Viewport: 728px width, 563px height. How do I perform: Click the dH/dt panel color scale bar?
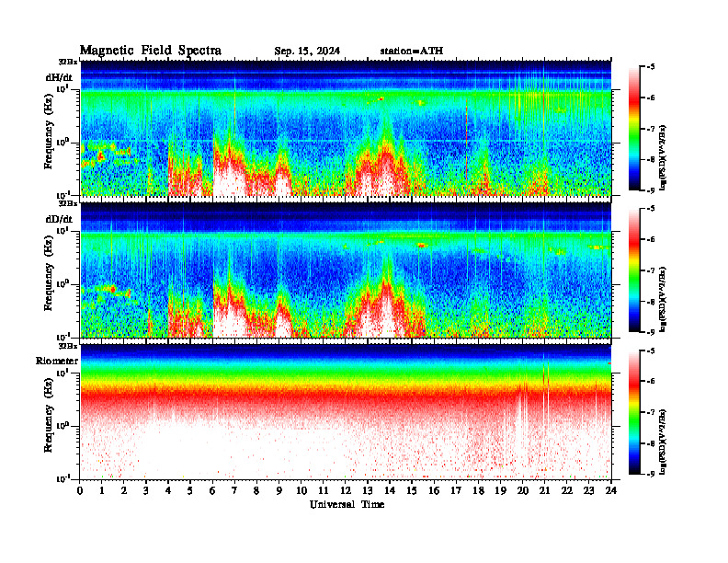634,129
